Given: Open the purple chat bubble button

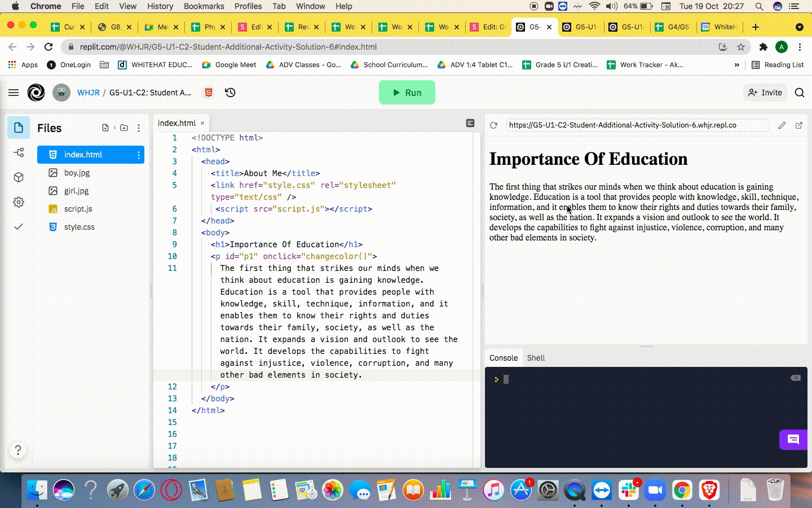Looking at the screenshot, I should [x=793, y=440].
